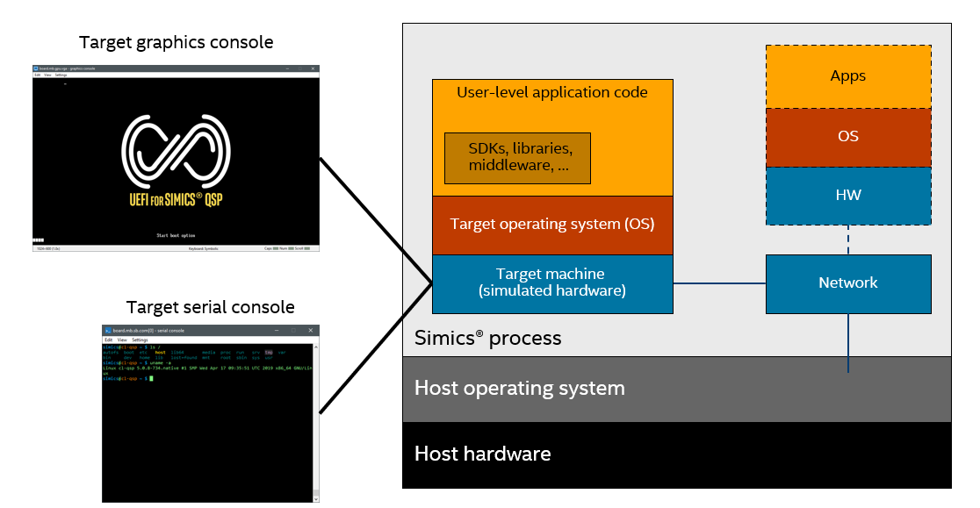This screenshot has width=980, height=508.
Task: Click the Network block in diagram
Action: pos(848,284)
